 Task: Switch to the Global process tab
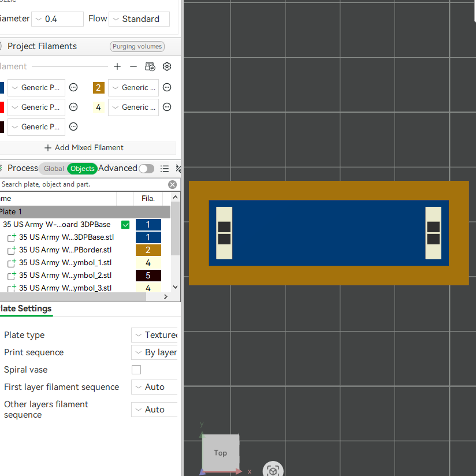54,169
